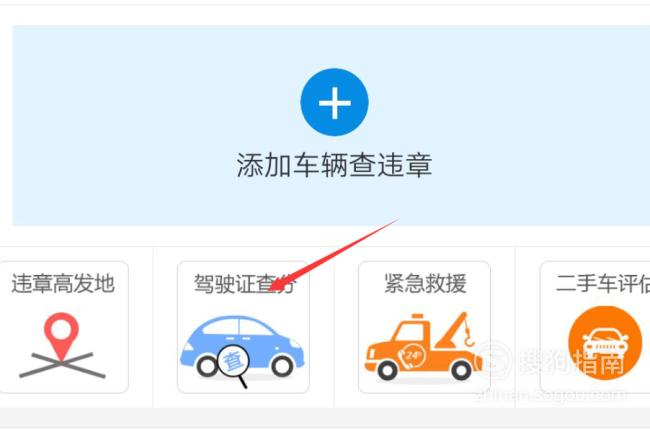Click the 24h phone badge on truck
Viewport: 650px width, 429px height.
click(412, 355)
